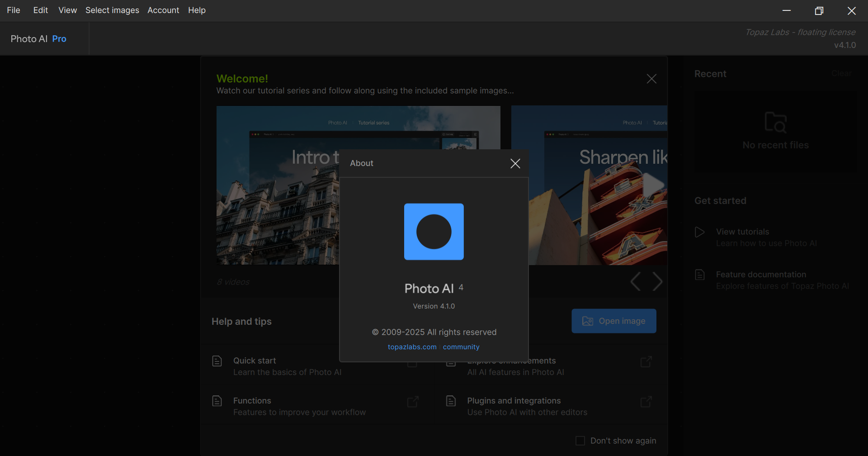This screenshot has height=456, width=868.
Task: Click the Functions document icon
Action: point(217,401)
